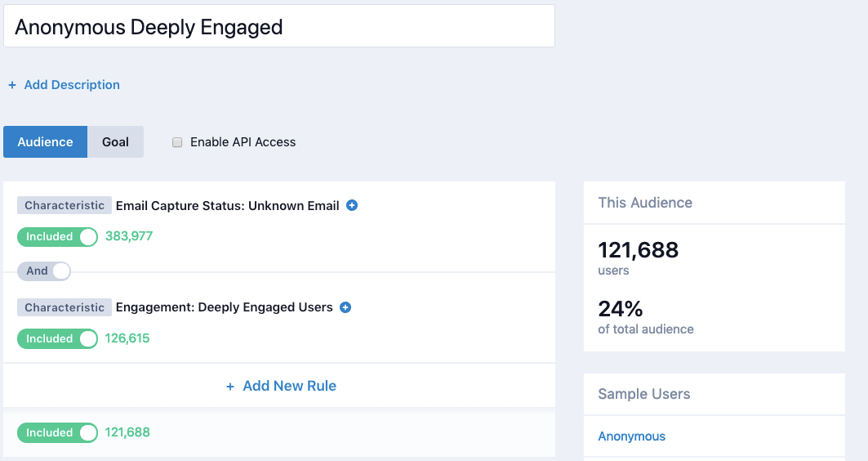Switch the And operator toggle

point(44,271)
